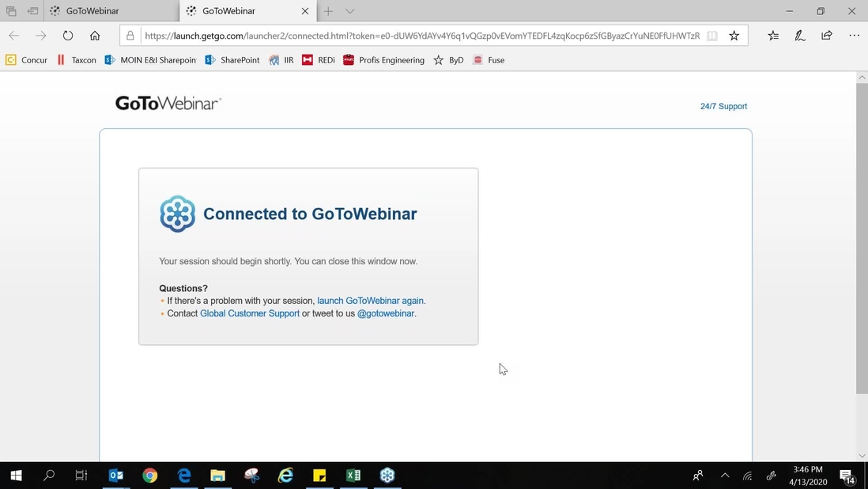Go to the browser home page icon
868x489 pixels.
pos(95,36)
